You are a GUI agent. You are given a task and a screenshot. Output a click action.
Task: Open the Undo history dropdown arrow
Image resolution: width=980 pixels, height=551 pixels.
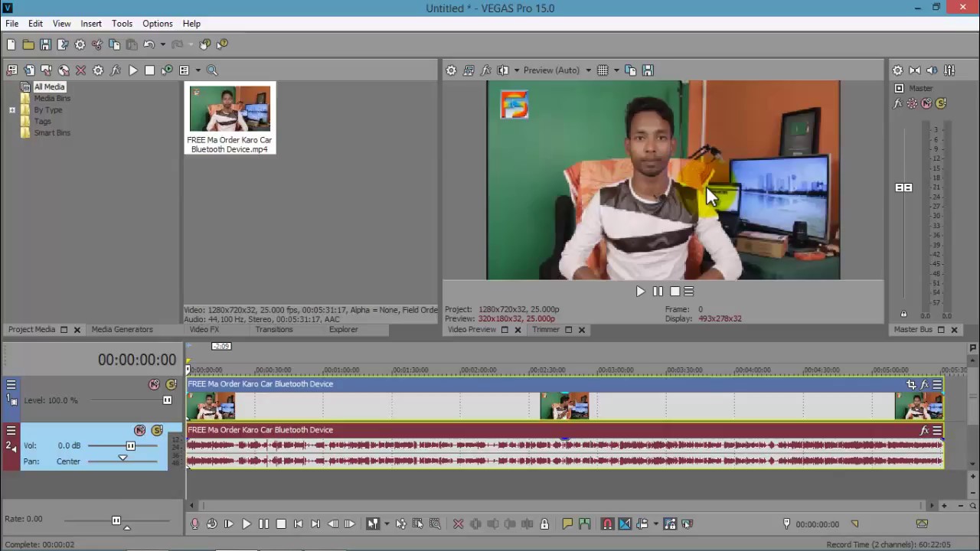click(x=162, y=44)
